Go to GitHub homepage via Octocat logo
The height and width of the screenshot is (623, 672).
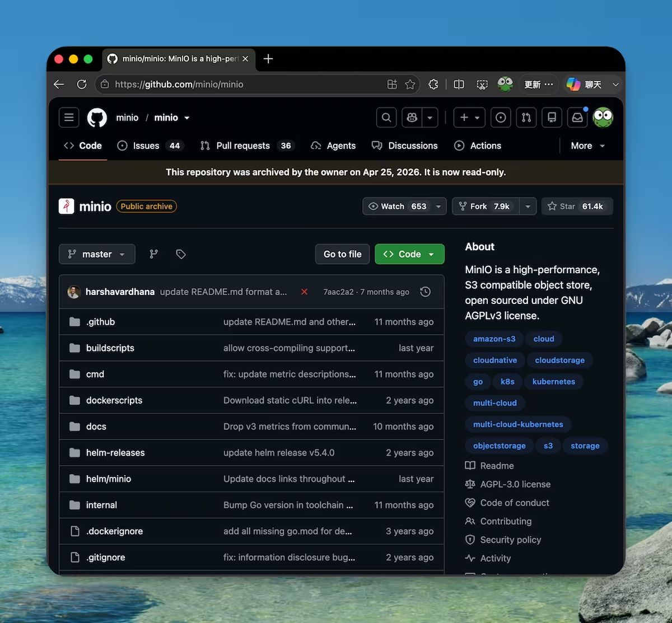[x=97, y=118]
